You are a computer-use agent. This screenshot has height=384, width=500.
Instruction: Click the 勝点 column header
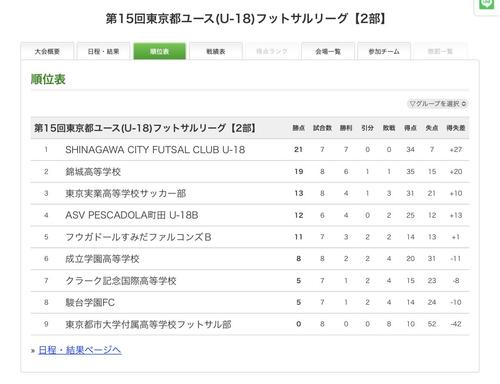pos(298,128)
